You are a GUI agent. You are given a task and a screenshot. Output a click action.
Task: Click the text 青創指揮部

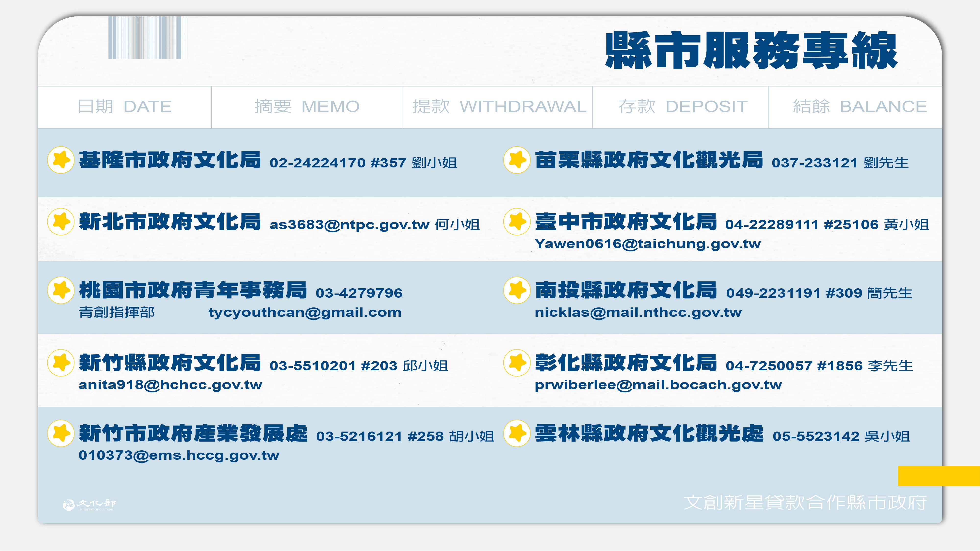pos(117,313)
